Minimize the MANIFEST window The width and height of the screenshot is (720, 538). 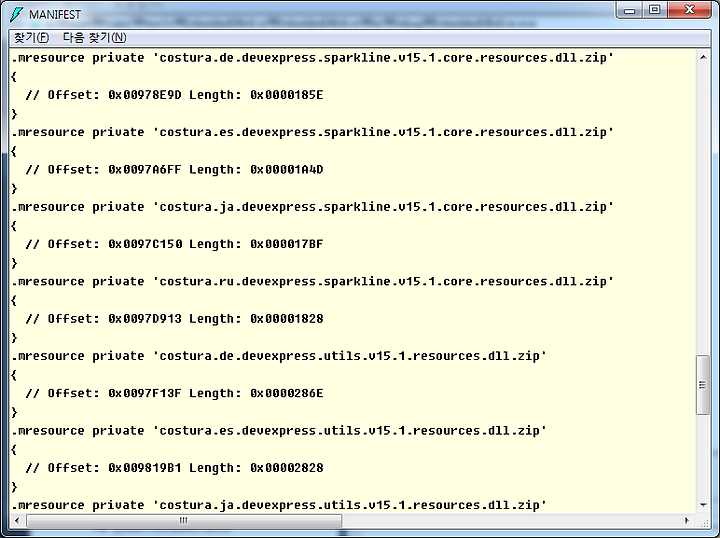[x=630, y=11]
